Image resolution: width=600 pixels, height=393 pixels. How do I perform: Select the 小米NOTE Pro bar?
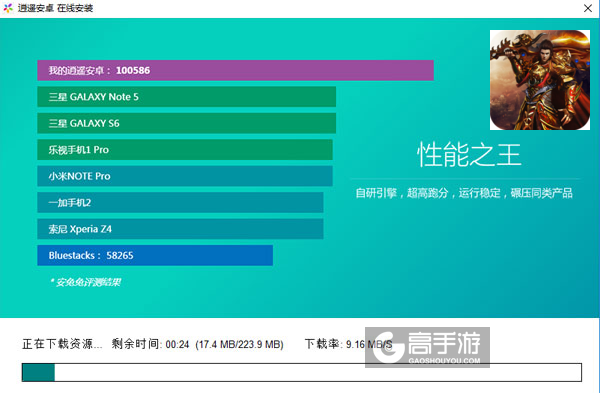[185, 176]
